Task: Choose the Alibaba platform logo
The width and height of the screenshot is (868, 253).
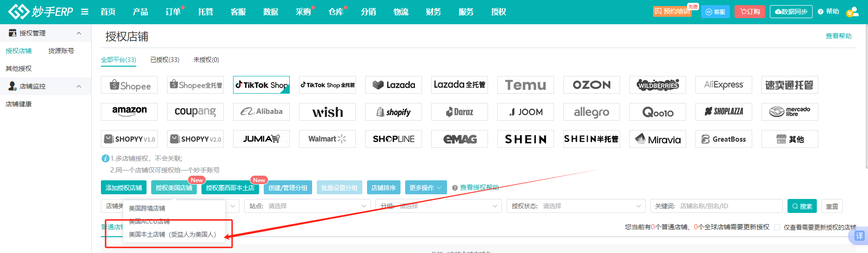Action: point(261,112)
